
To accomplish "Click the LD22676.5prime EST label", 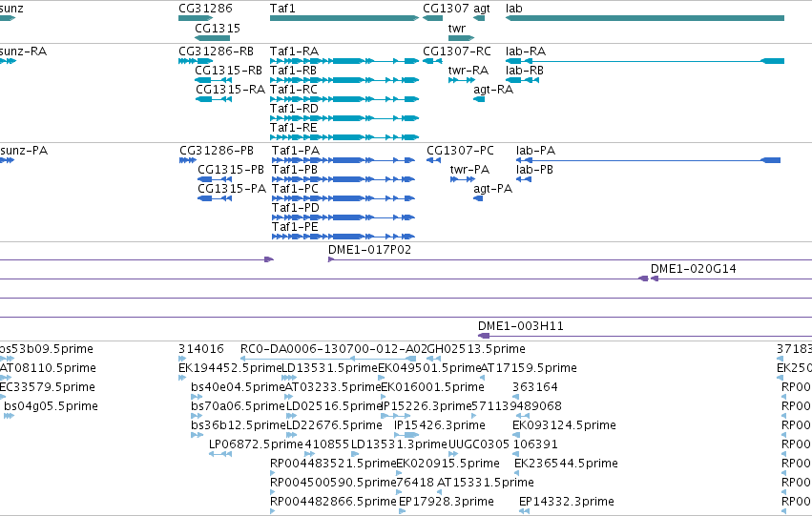I will (x=334, y=425).
